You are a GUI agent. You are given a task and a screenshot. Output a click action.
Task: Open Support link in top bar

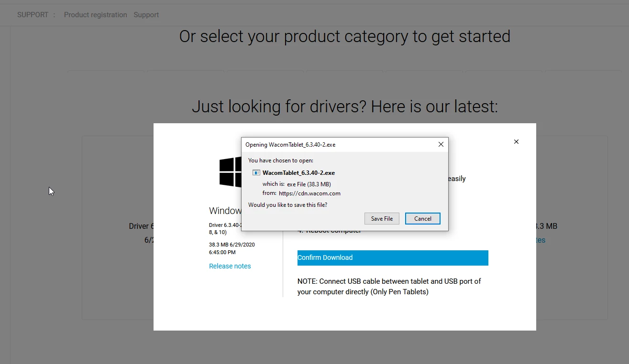pyautogui.click(x=146, y=15)
